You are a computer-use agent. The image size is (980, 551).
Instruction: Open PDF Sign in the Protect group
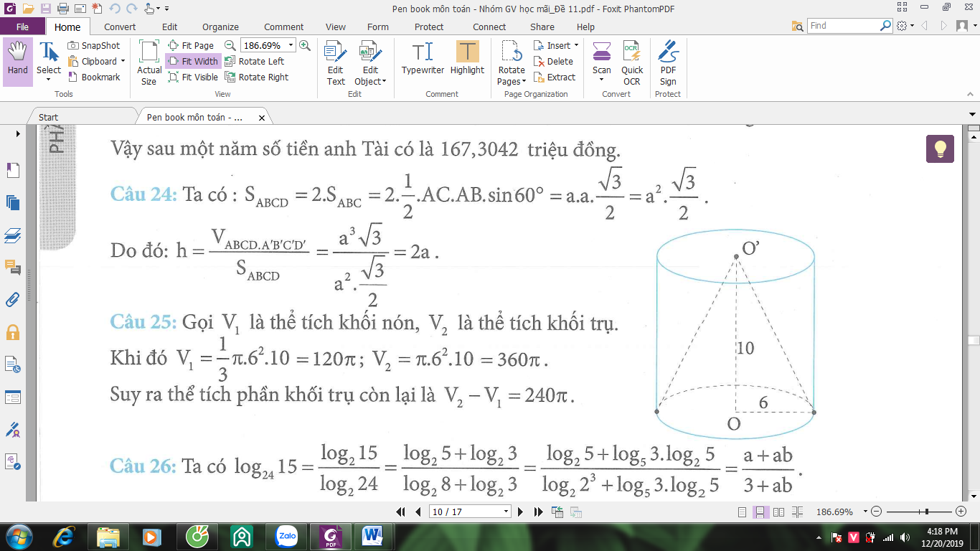point(668,63)
